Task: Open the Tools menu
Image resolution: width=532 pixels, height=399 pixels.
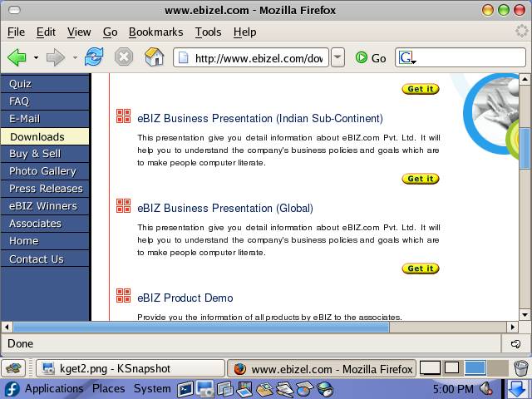Action: [x=208, y=32]
